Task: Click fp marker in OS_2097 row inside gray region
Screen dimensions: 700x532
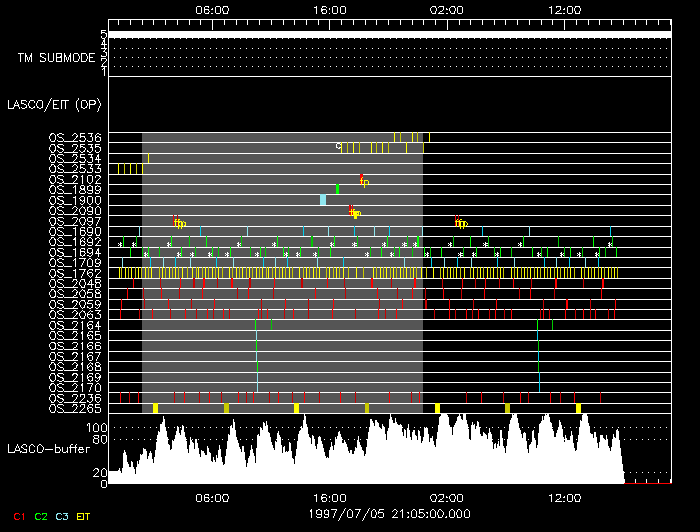Action: (x=180, y=222)
